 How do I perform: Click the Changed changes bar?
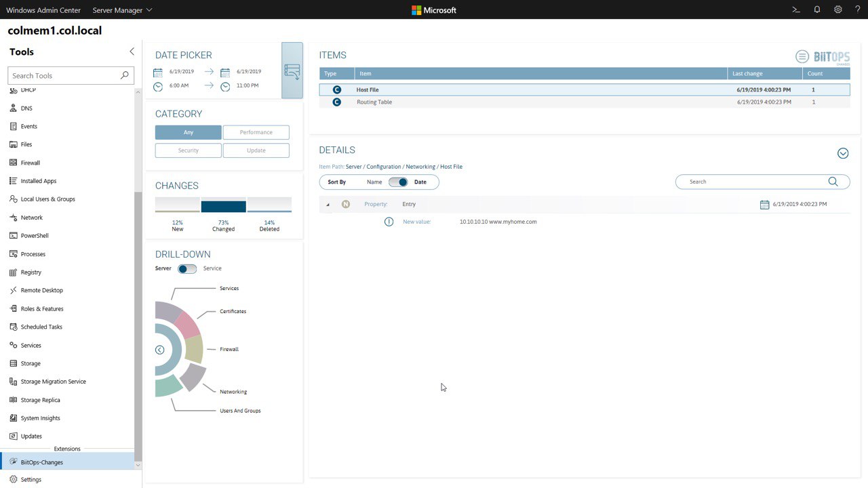click(x=224, y=205)
